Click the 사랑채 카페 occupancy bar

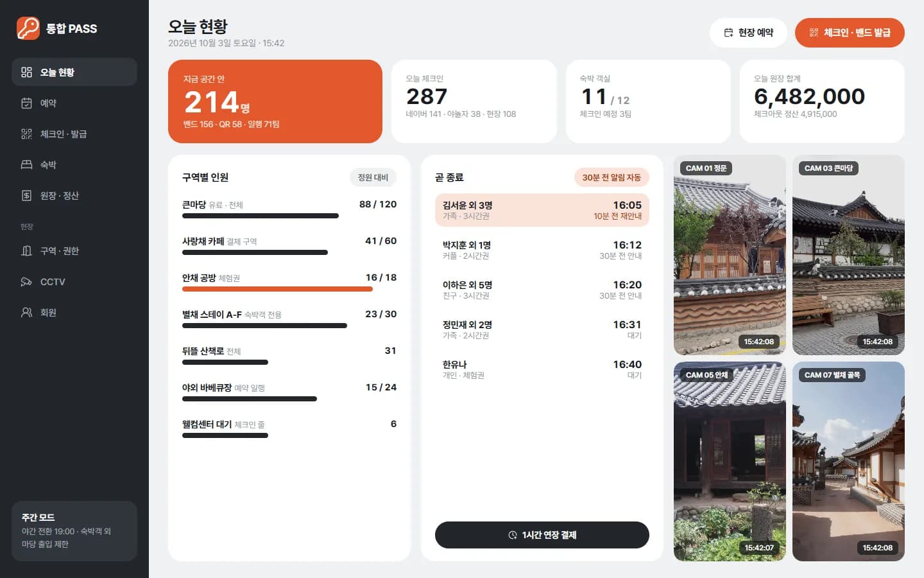[x=255, y=252]
